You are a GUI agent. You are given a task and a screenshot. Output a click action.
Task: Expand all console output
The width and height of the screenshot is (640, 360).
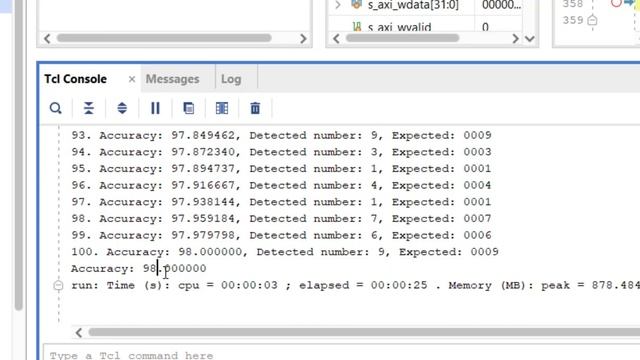[122, 108]
